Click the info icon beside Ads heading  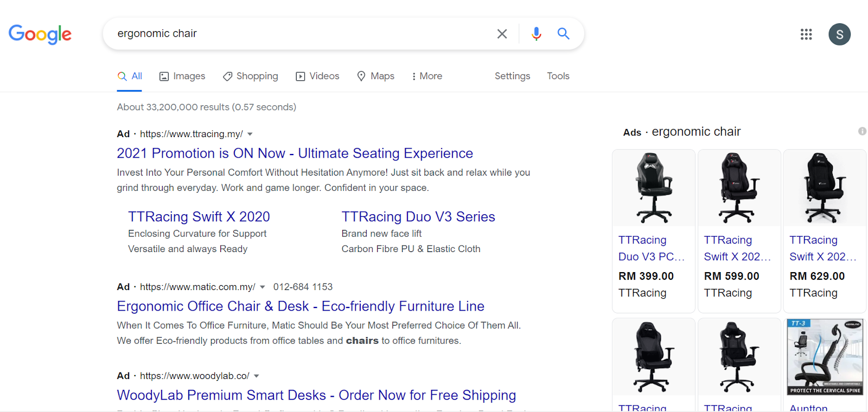tap(862, 131)
